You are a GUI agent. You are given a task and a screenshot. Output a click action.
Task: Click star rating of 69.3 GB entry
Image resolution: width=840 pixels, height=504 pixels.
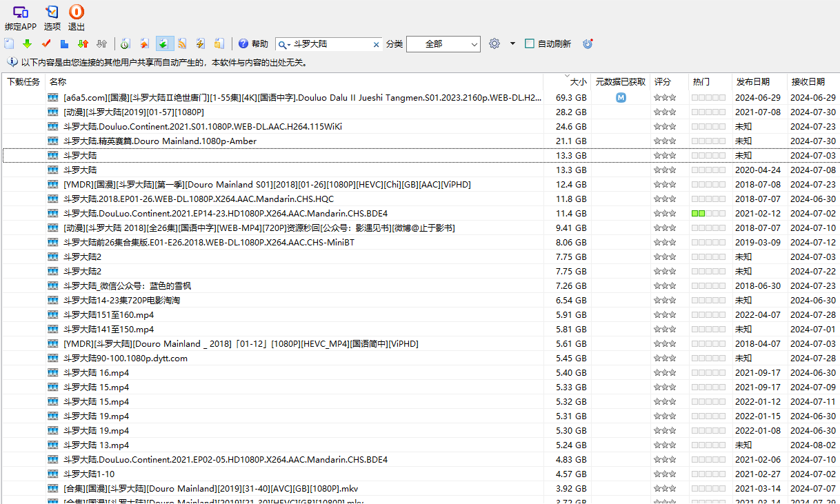pyautogui.click(x=665, y=98)
